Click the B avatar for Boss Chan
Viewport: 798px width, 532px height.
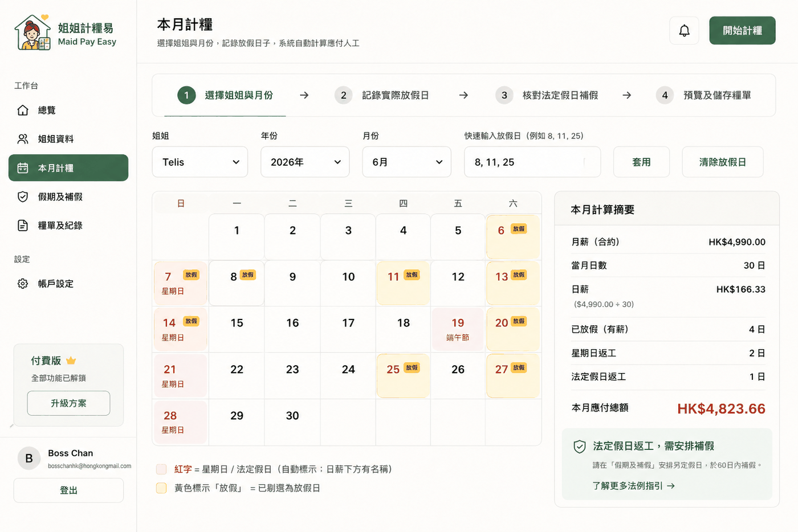(29, 459)
